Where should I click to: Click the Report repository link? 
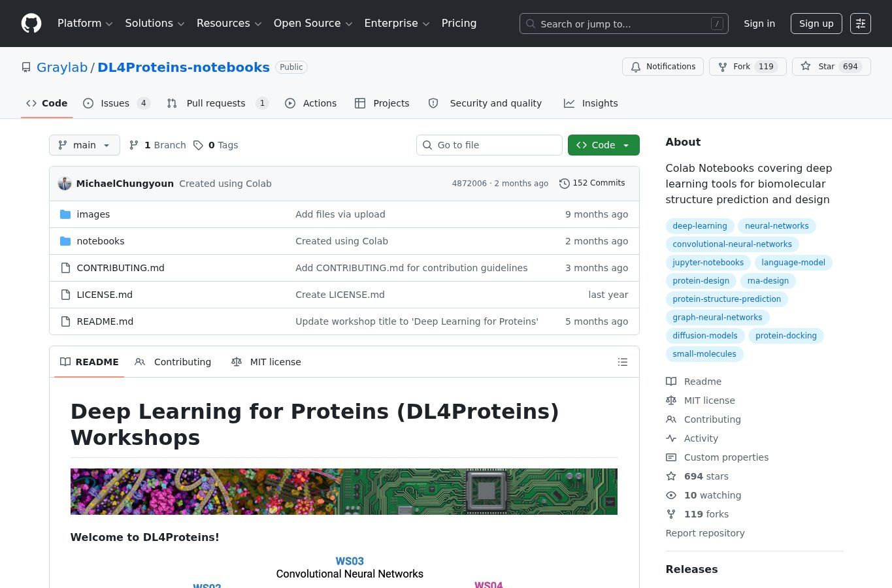click(705, 533)
